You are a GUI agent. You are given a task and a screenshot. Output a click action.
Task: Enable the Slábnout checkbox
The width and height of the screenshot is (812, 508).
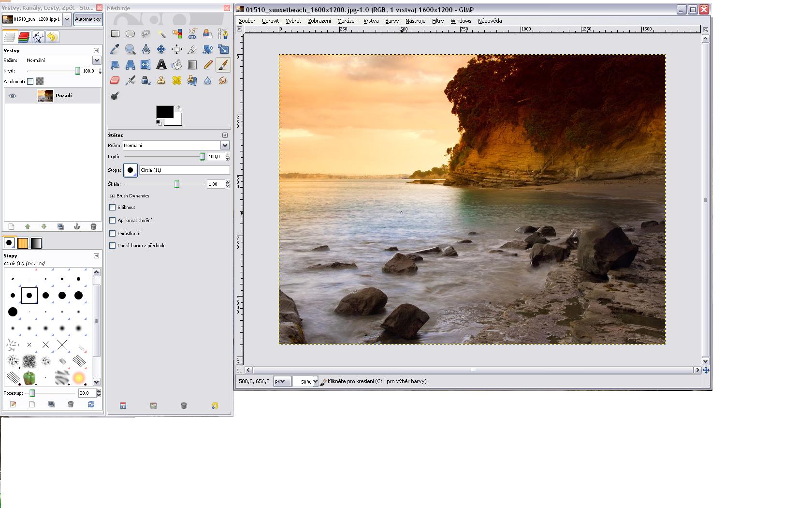pyautogui.click(x=113, y=208)
